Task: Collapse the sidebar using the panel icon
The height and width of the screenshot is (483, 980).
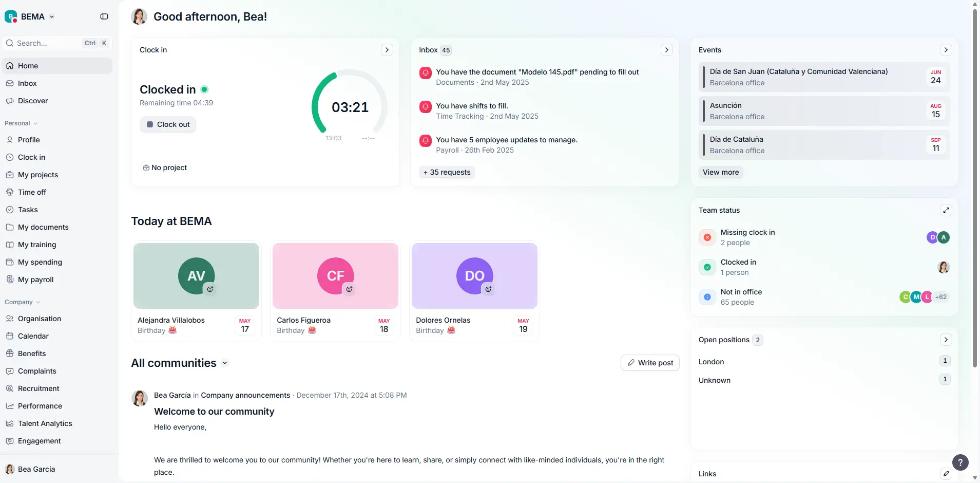Action: [x=104, y=16]
